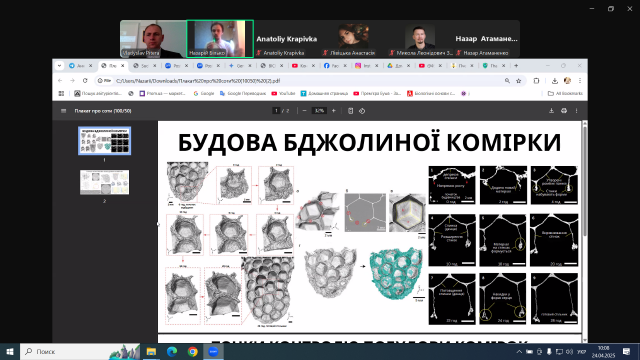Open Google Переводчик bookmark

tap(243, 93)
